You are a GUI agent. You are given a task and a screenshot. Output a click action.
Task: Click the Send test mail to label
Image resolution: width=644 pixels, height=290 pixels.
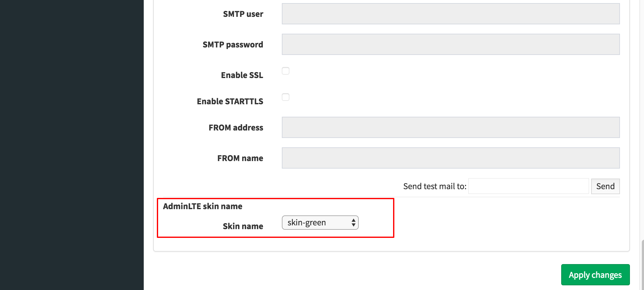point(435,186)
